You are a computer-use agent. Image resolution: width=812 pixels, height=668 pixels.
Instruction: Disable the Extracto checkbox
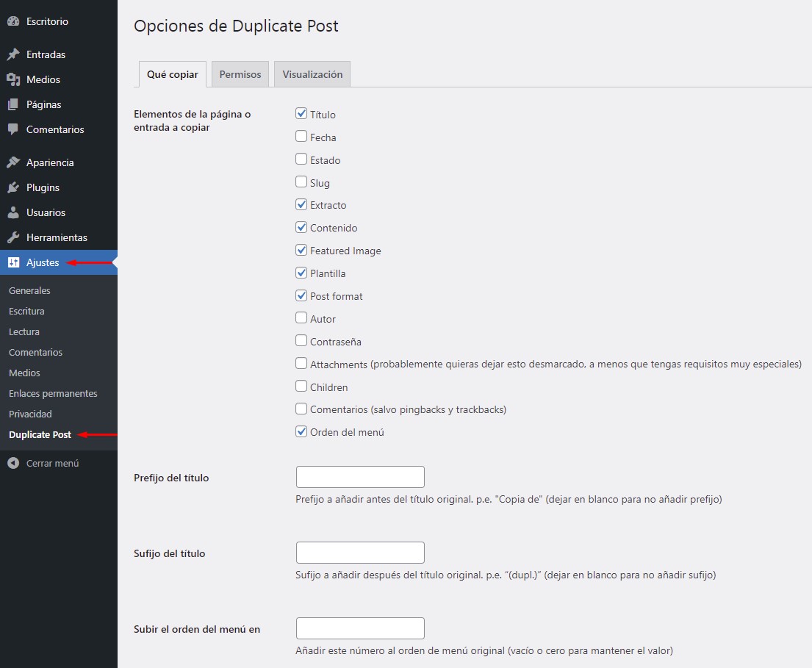301,204
